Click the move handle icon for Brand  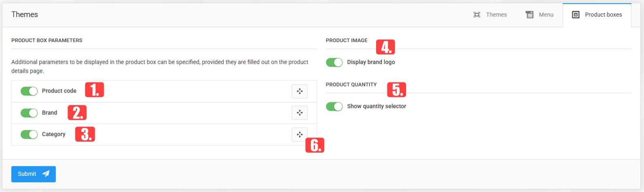pos(300,113)
